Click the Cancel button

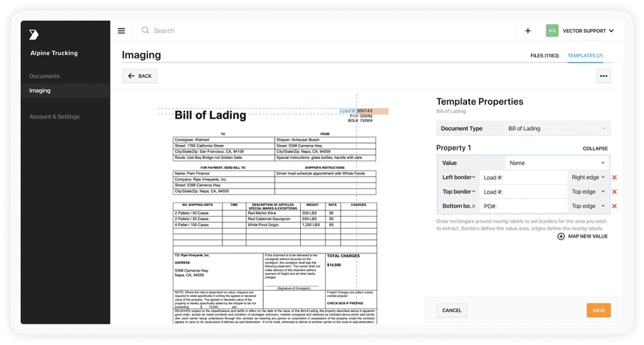point(452,310)
